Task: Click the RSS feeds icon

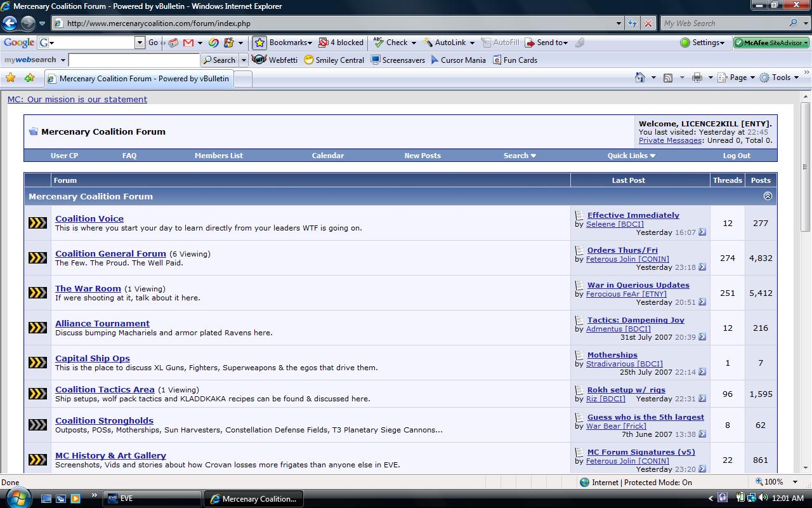Action: click(x=668, y=77)
